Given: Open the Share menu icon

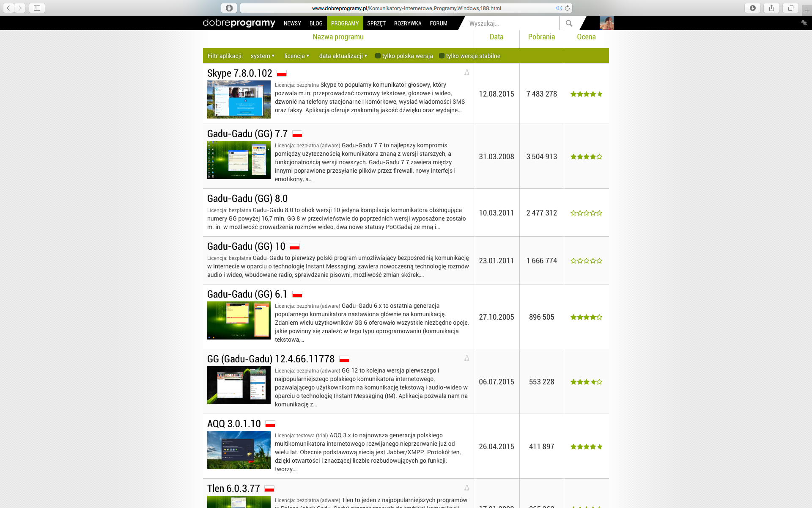Looking at the screenshot, I should click(771, 8).
